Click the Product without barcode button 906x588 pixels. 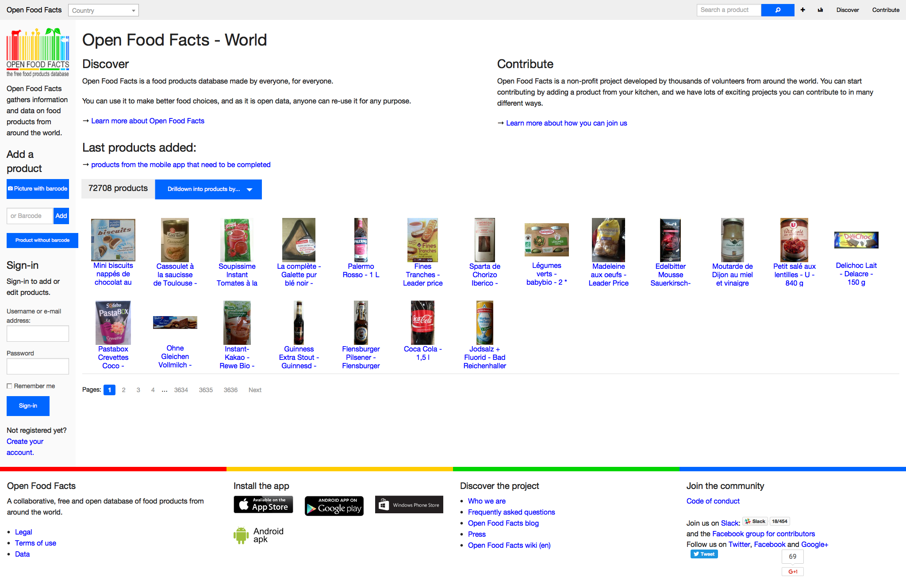(42, 241)
